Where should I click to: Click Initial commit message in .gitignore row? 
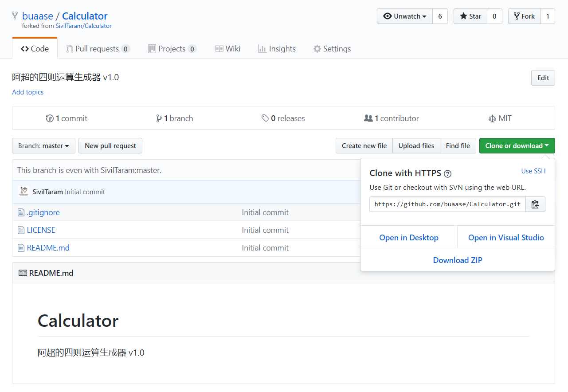click(265, 212)
